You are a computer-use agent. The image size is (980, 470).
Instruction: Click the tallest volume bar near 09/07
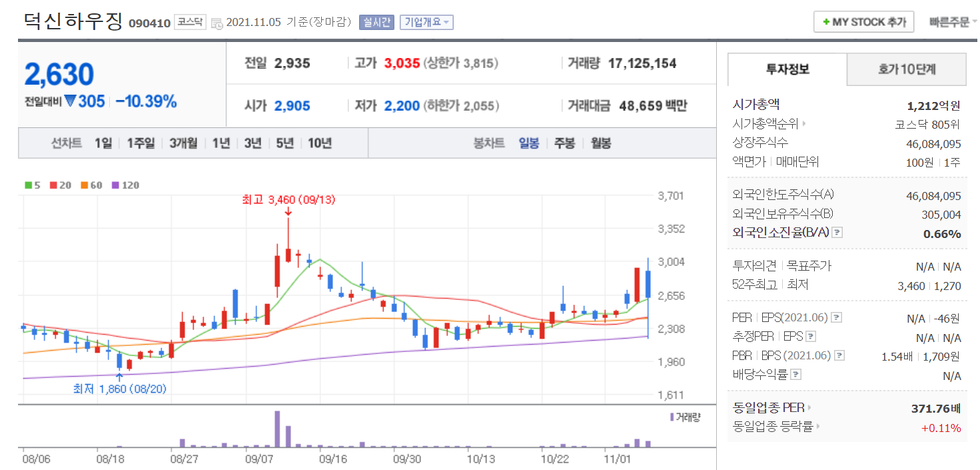tap(277, 429)
